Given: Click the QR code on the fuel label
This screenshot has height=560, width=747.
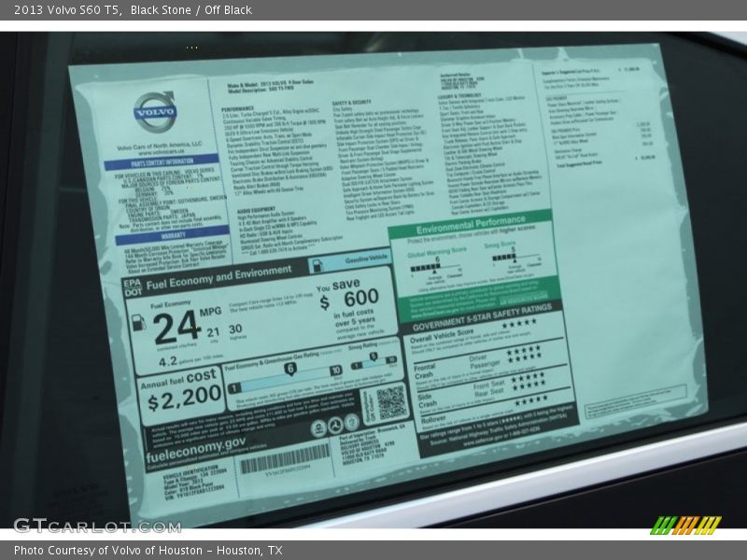Looking at the screenshot, I should [x=391, y=401].
